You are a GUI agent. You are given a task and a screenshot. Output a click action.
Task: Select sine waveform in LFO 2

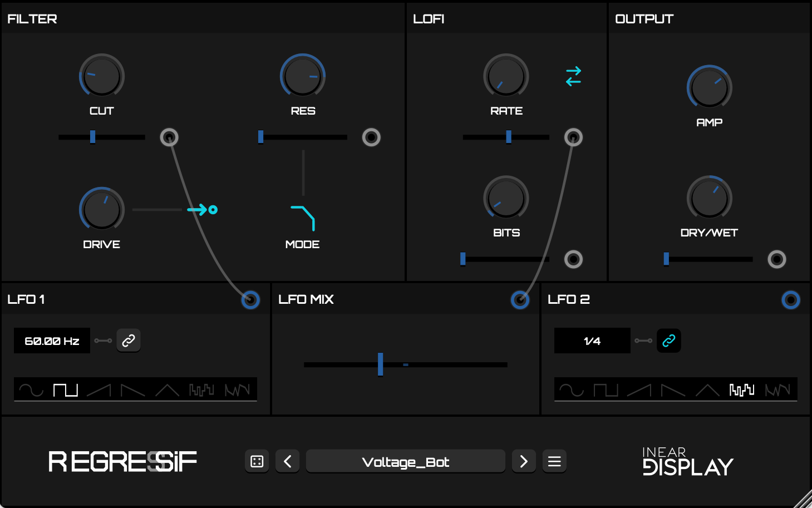coord(572,390)
